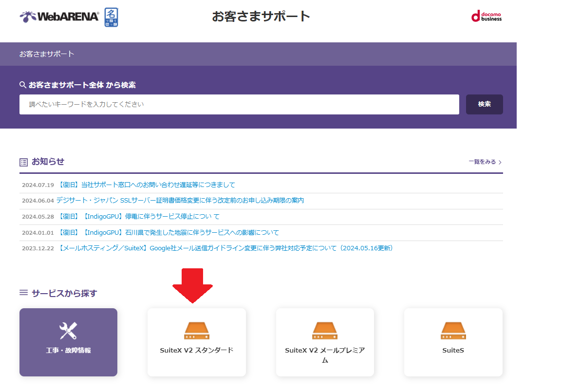This screenshot has height=392, width=561.
Task: Click the WebARENA logo
Action: tap(59, 17)
